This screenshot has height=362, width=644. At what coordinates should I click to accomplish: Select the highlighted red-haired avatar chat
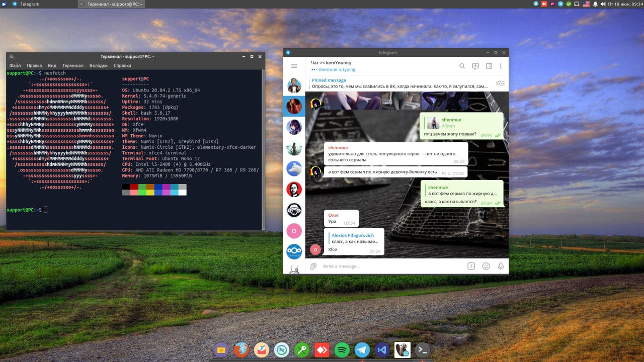[294, 106]
